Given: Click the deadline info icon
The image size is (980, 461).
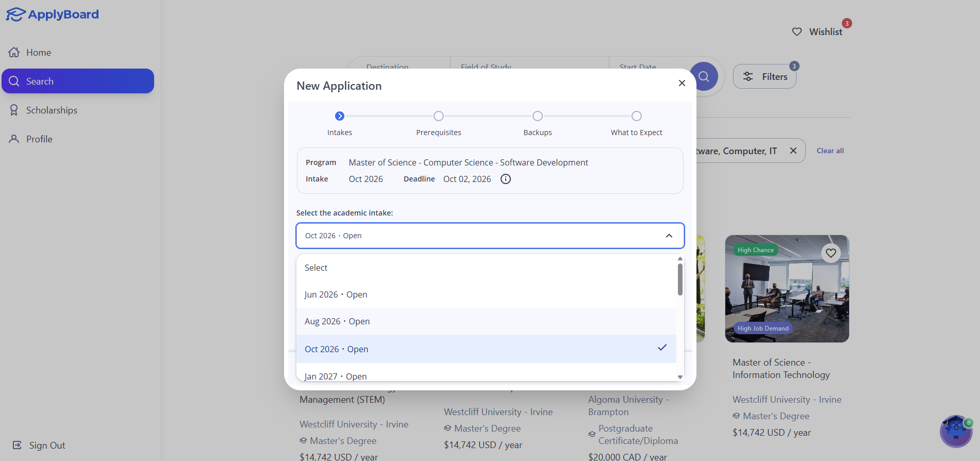Looking at the screenshot, I should coord(506,179).
